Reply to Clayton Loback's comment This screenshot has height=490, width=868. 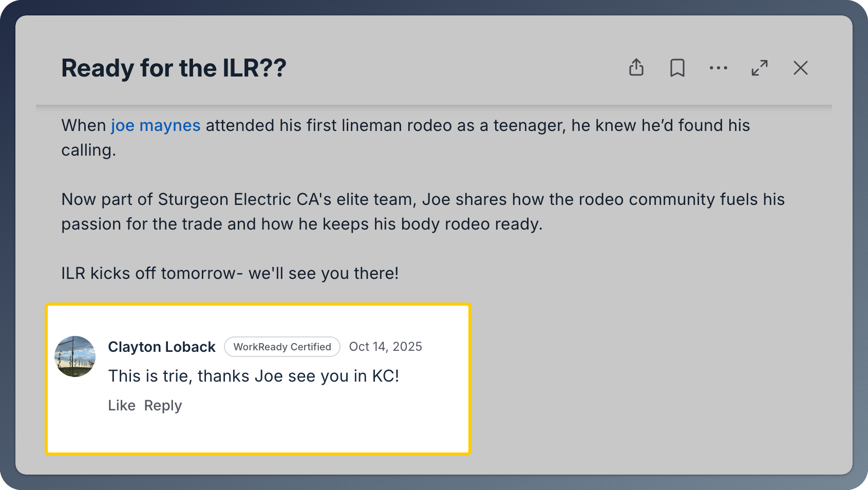pos(163,406)
